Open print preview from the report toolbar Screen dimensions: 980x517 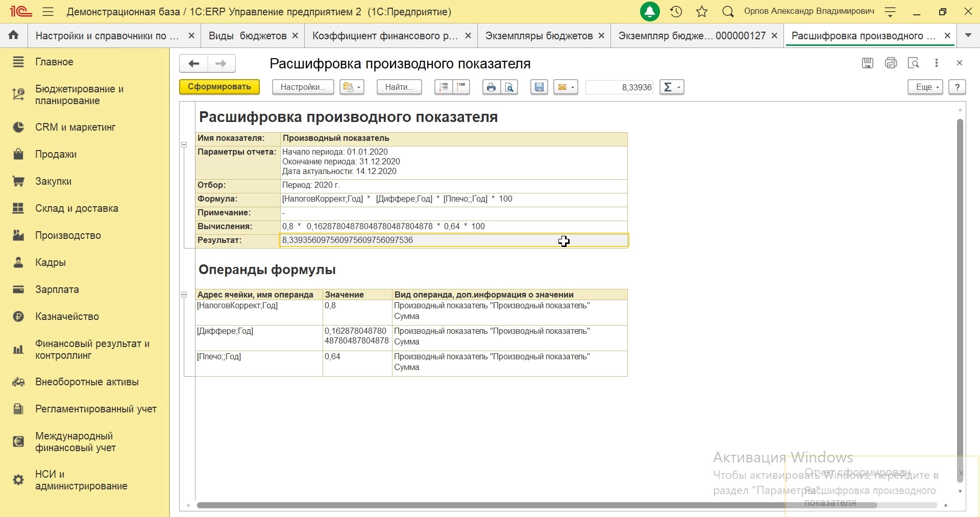pyautogui.click(x=510, y=87)
